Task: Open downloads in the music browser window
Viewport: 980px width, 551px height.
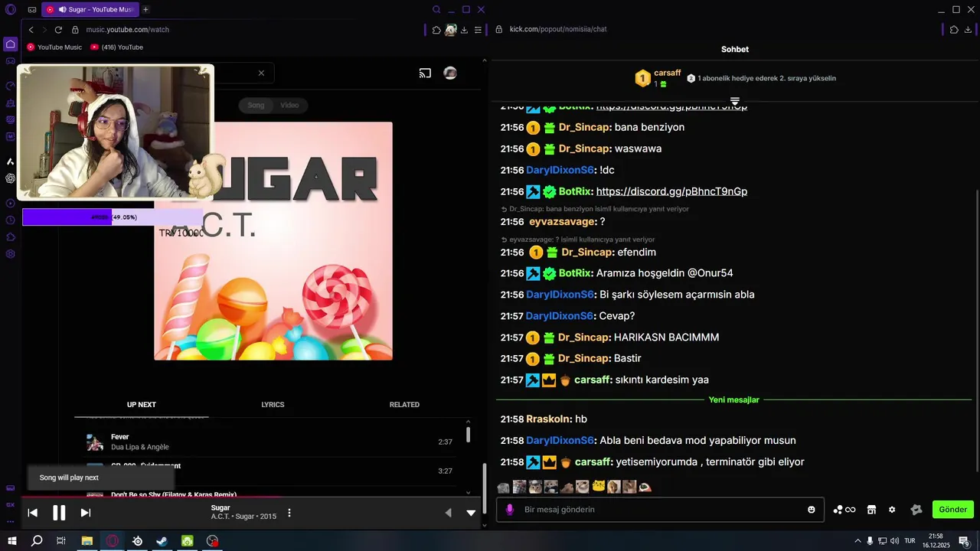Action: 464,30
